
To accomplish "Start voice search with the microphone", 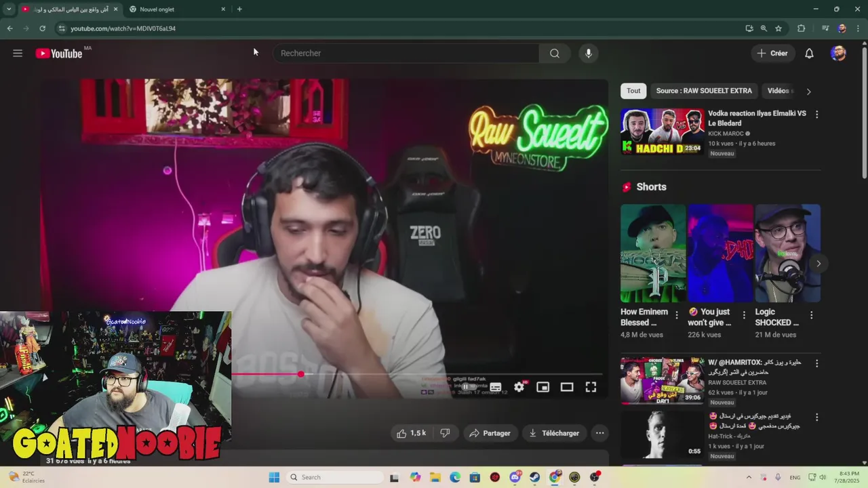I will 589,53.
